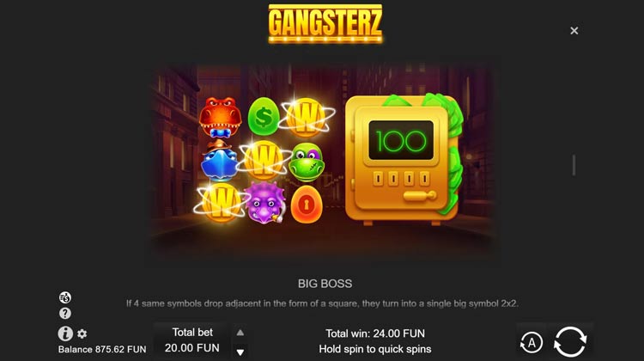
Task: Enable autoplay with the A icon
Action: [x=531, y=342]
